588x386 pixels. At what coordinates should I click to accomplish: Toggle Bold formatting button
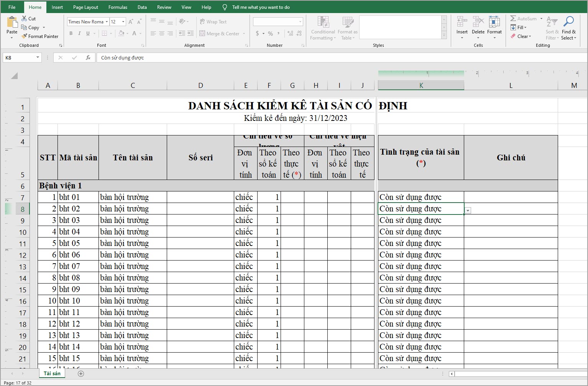(x=71, y=34)
